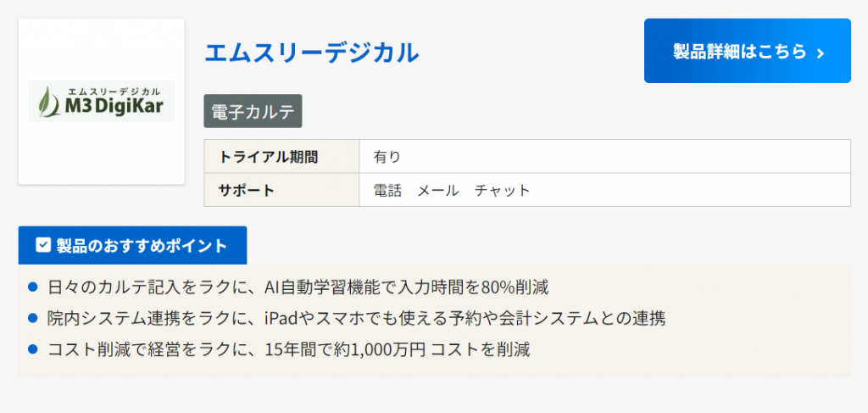Click the M3 DigiKar logo image

tap(102, 102)
